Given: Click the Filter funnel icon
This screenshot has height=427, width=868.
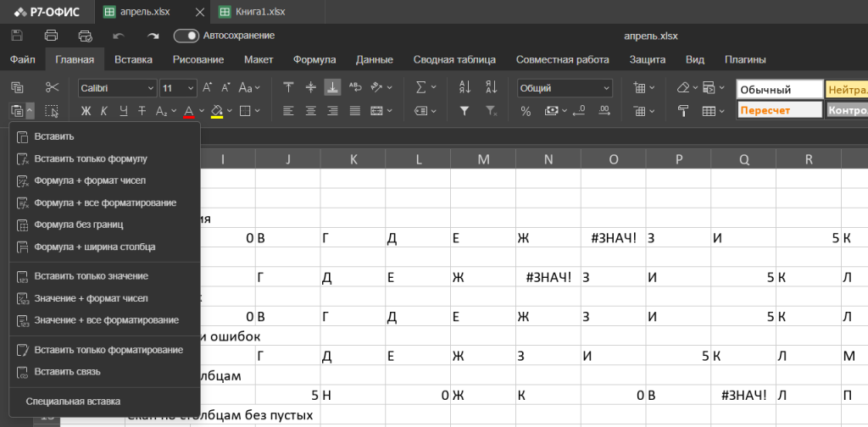Looking at the screenshot, I should pos(465,111).
